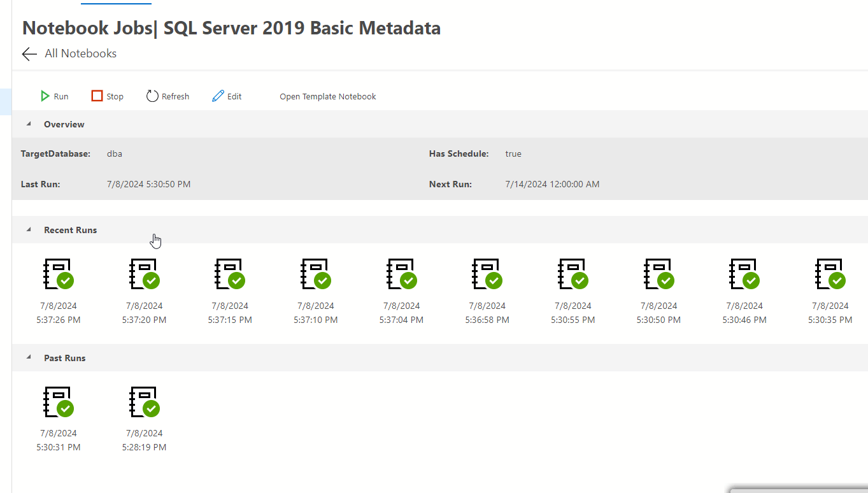The height and width of the screenshot is (493, 868).
Task: Go back using the All Notebooks arrow
Action: click(29, 54)
